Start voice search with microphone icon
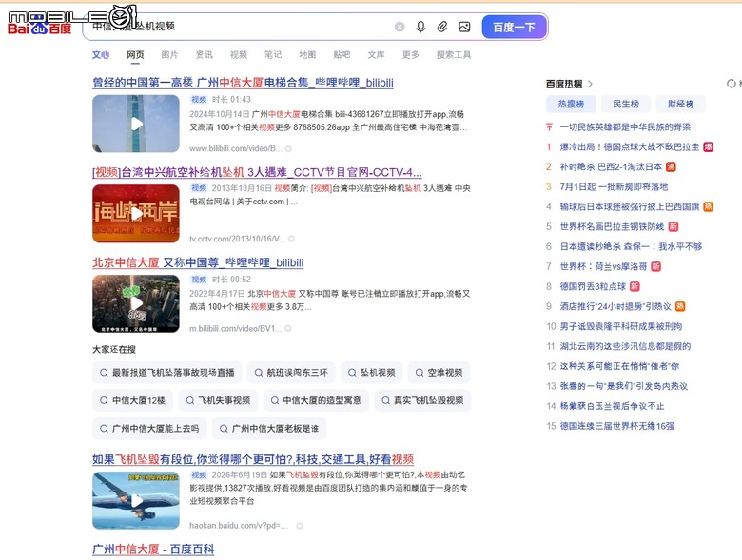The height and width of the screenshot is (560, 742). tap(420, 27)
